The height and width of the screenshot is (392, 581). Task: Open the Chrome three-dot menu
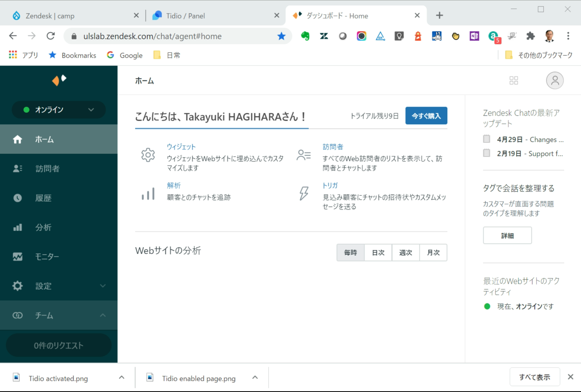(568, 36)
